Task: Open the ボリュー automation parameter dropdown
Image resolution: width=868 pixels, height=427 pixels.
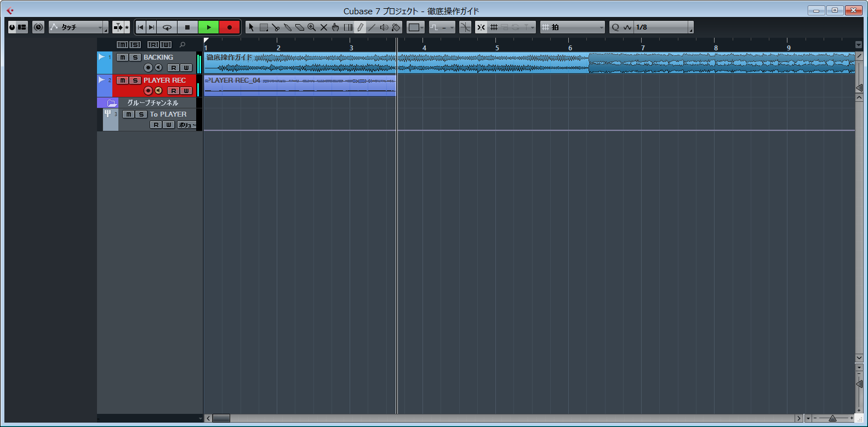Action: 186,125
